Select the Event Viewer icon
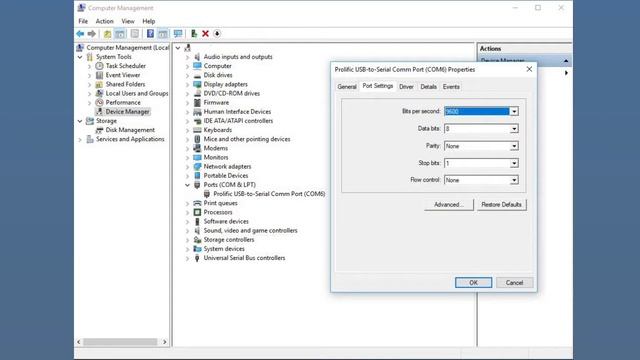Viewport: 640px width, 360px height. point(99,75)
